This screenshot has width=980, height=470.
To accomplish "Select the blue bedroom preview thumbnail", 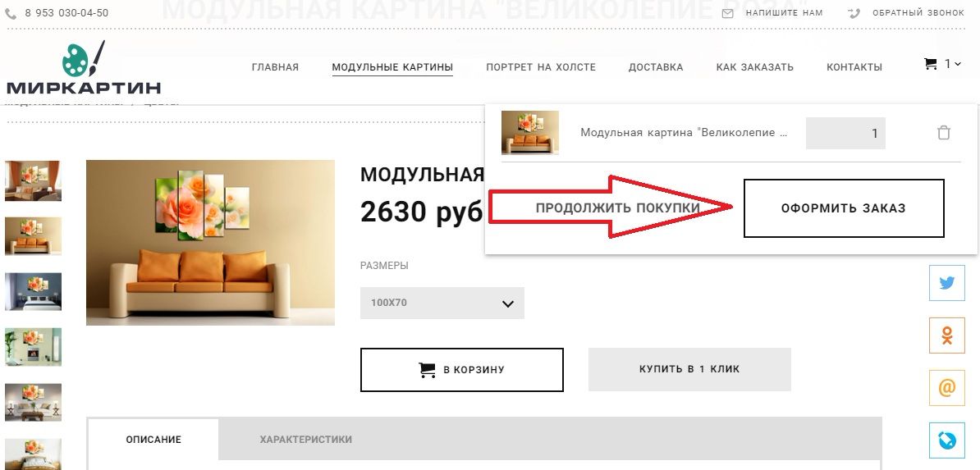I will [x=33, y=292].
